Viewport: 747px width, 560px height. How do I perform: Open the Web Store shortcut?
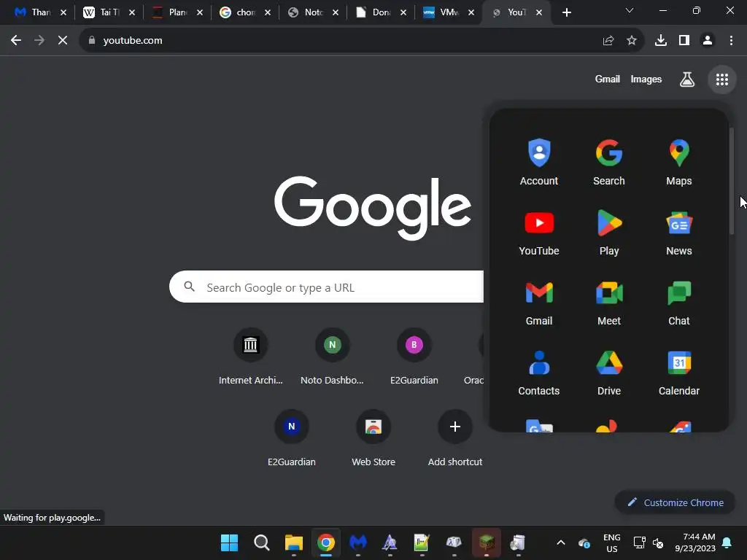tap(373, 438)
